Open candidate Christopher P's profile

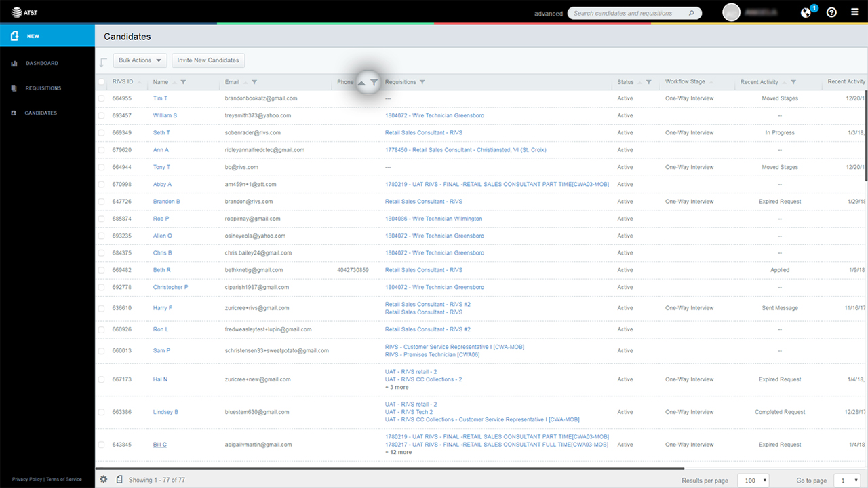pos(170,287)
